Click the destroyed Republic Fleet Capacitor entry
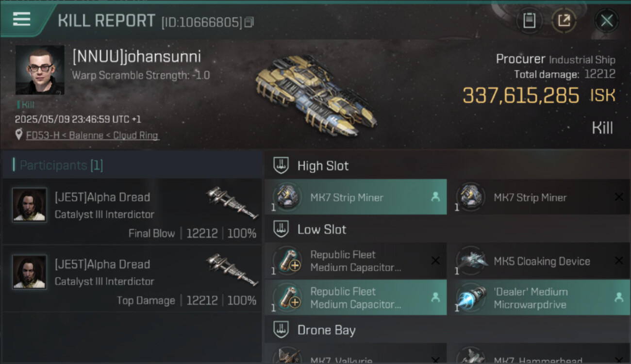 [x=356, y=261]
